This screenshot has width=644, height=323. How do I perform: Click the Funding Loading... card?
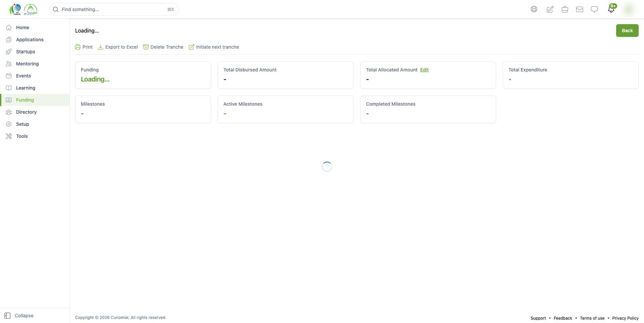143,75
